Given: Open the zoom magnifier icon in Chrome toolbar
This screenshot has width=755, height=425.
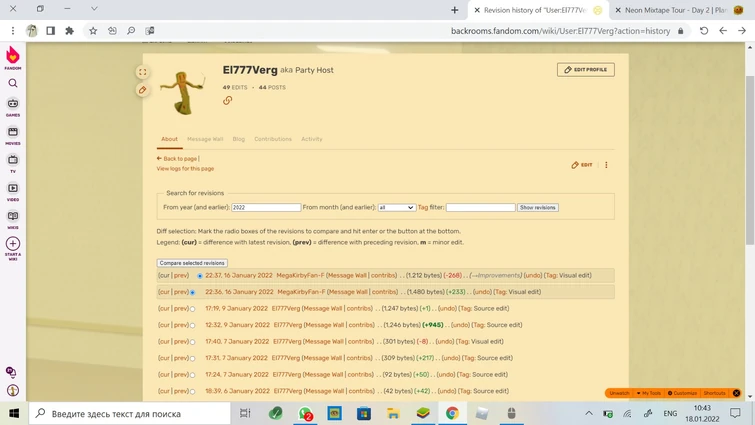Looking at the screenshot, I should (x=131, y=31).
